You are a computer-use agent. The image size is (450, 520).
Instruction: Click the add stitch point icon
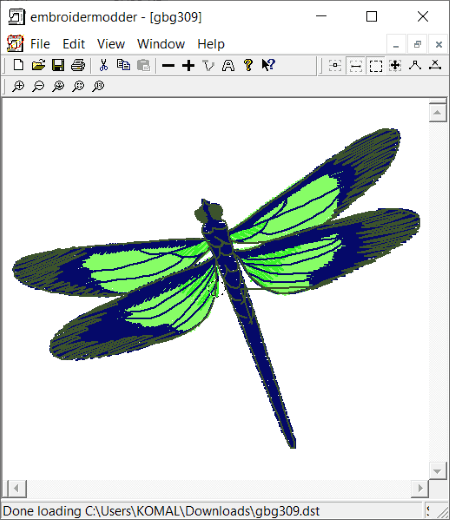coord(415,65)
